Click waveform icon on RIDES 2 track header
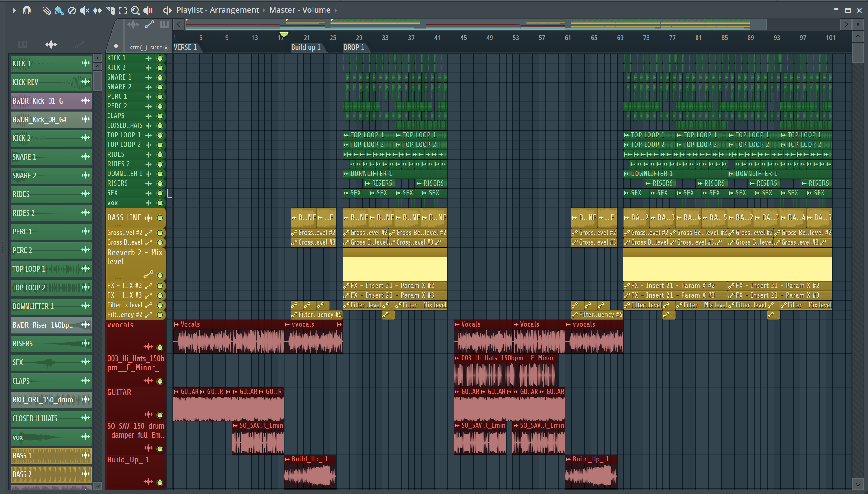 pos(148,164)
